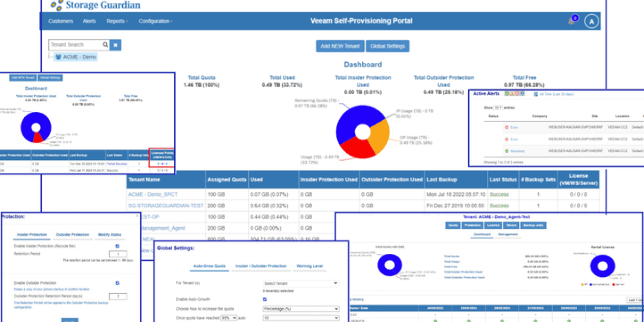Click the green success filter icon in Active Alerts
The height and width of the screenshot is (322, 644).
(506, 94)
